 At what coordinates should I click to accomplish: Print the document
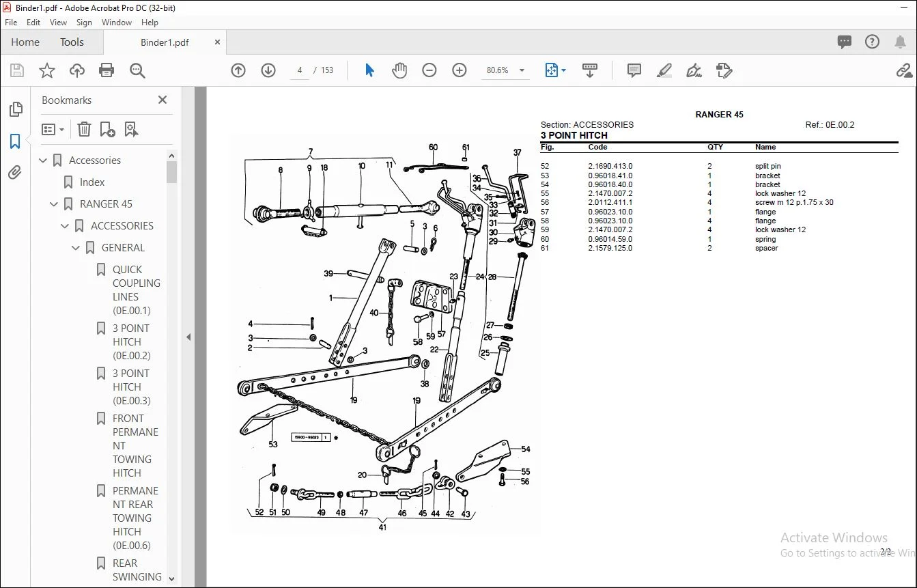pos(107,70)
